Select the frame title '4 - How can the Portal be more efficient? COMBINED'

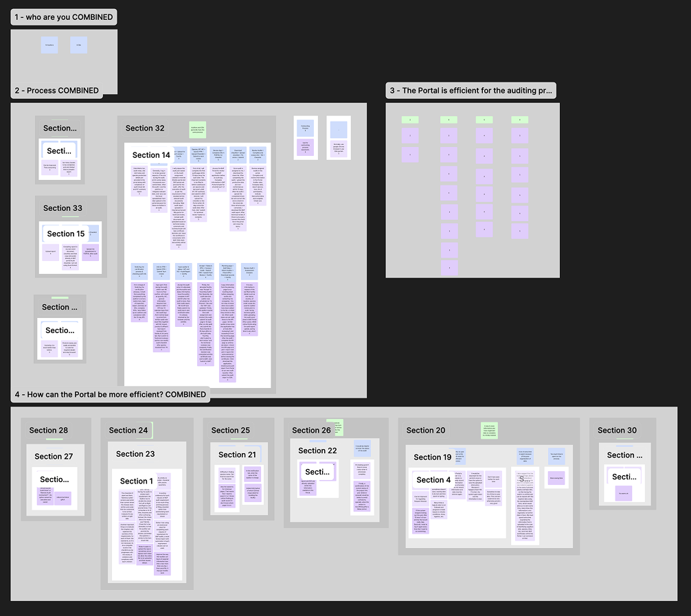(111, 394)
